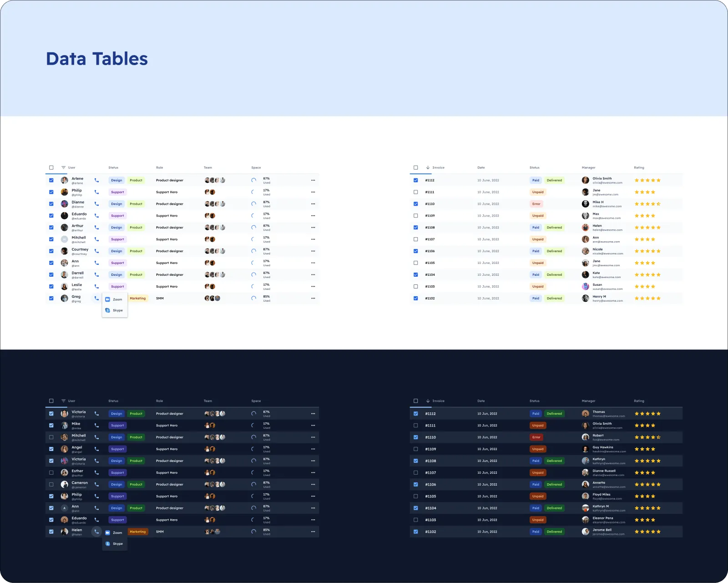Open call options for Helen in dark table
This screenshot has height=583, width=728.
[x=96, y=531]
